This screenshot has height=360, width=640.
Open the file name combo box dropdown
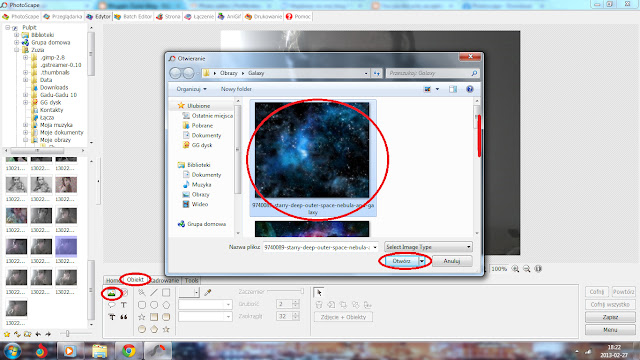(x=375, y=247)
